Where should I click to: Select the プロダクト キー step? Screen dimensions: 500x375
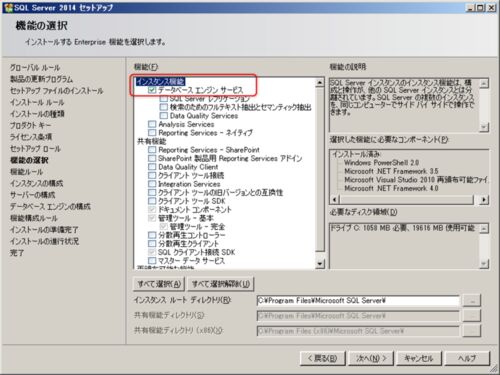tap(31, 125)
